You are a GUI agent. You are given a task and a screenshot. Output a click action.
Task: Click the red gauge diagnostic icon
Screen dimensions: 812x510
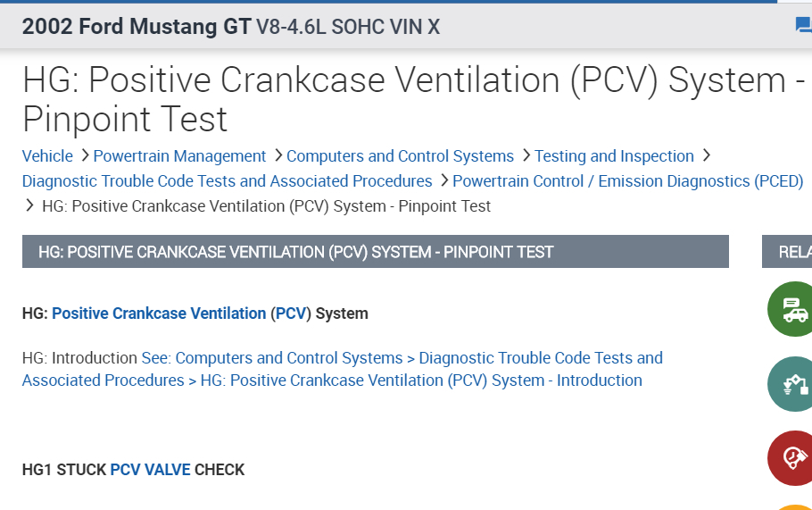[792, 458]
